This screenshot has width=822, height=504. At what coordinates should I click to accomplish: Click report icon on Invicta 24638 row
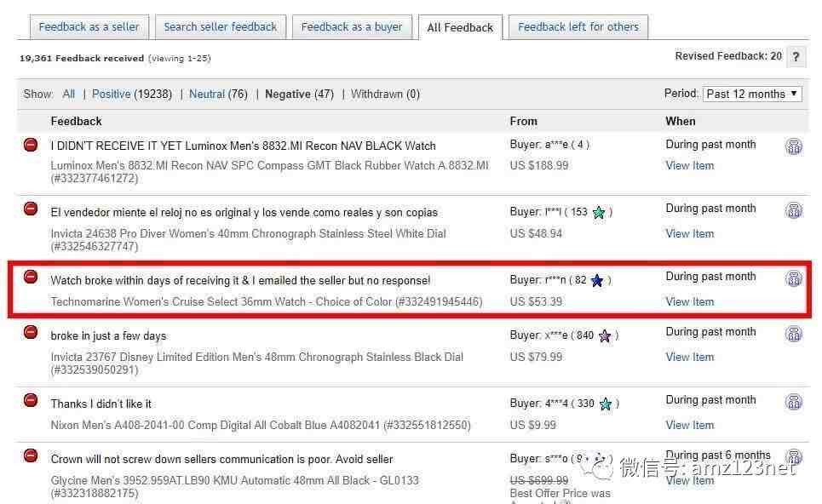click(794, 210)
